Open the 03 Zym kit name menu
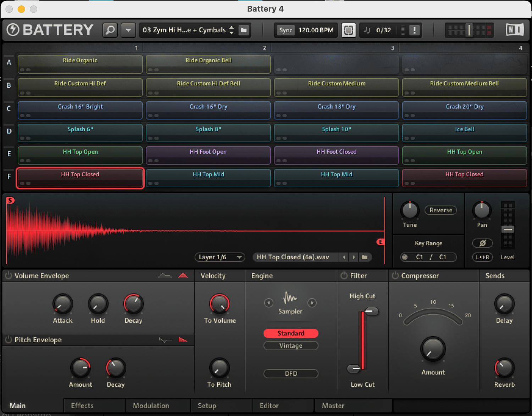Viewport: 532px width, 416px height. (x=184, y=30)
